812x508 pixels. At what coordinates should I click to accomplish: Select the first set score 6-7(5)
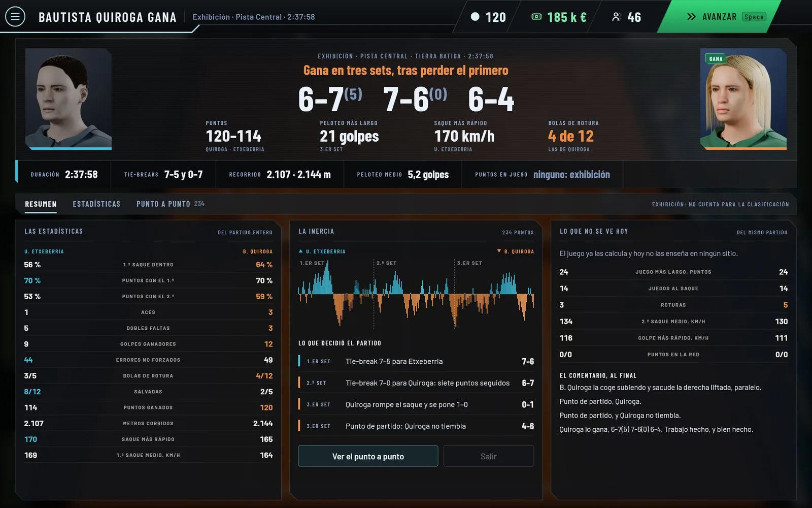330,99
